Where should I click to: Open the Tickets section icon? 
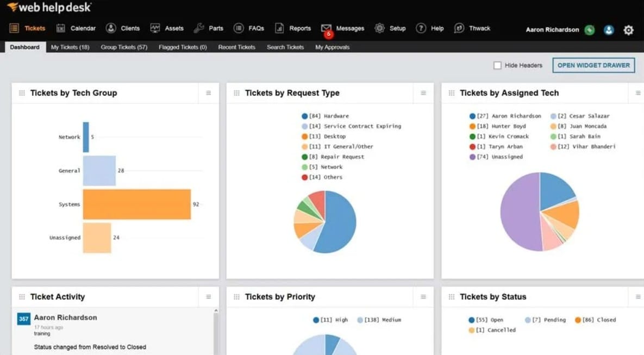(14, 28)
